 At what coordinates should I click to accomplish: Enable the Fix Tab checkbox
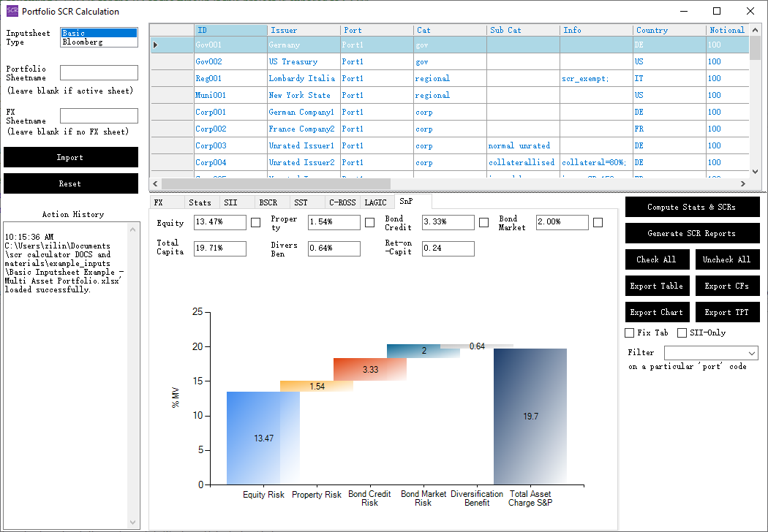[630, 333]
